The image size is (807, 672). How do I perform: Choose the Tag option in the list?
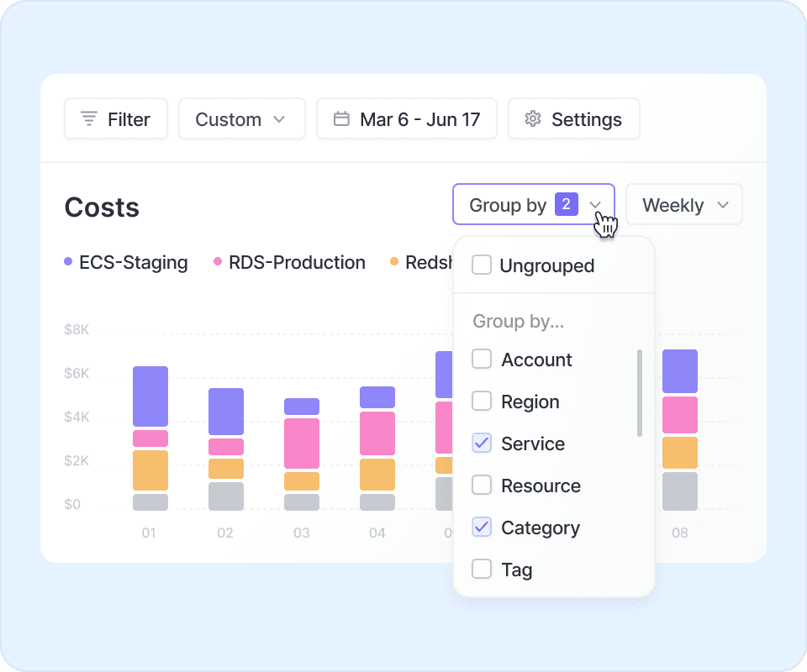(x=516, y=570)
